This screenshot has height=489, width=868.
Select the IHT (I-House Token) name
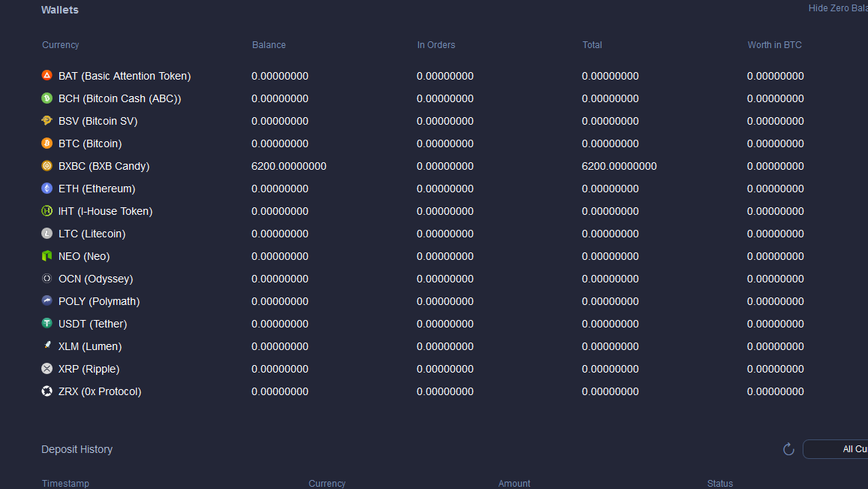(105, 211)
